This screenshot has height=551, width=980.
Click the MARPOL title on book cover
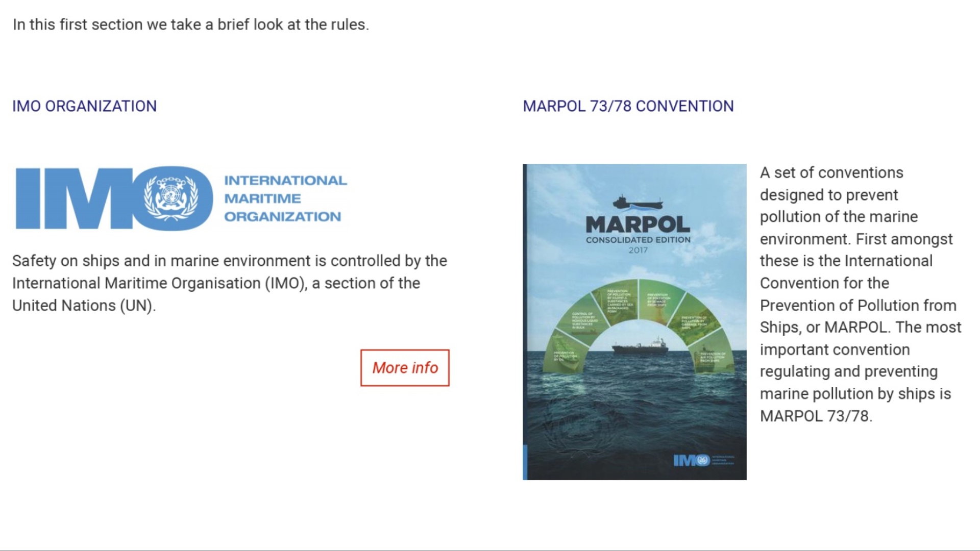(x=638, y=224)
